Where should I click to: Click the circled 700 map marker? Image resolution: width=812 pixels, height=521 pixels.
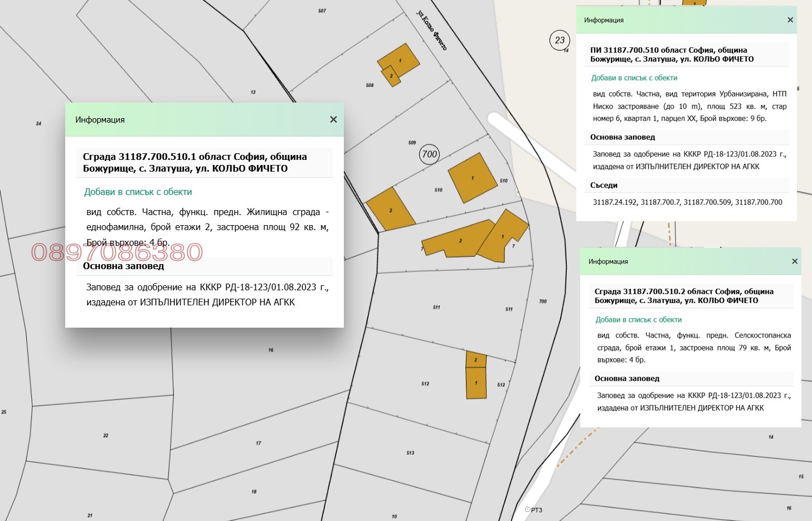[x=430, y=154]
